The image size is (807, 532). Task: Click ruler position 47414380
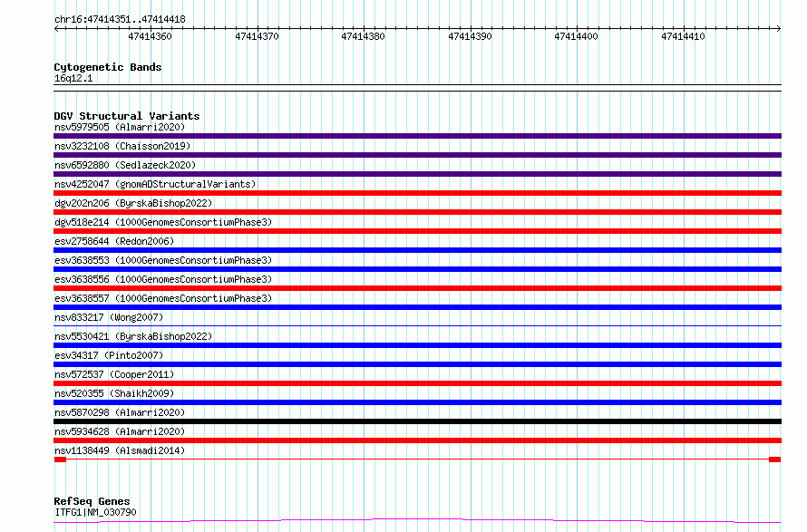[x=363, y=36]
